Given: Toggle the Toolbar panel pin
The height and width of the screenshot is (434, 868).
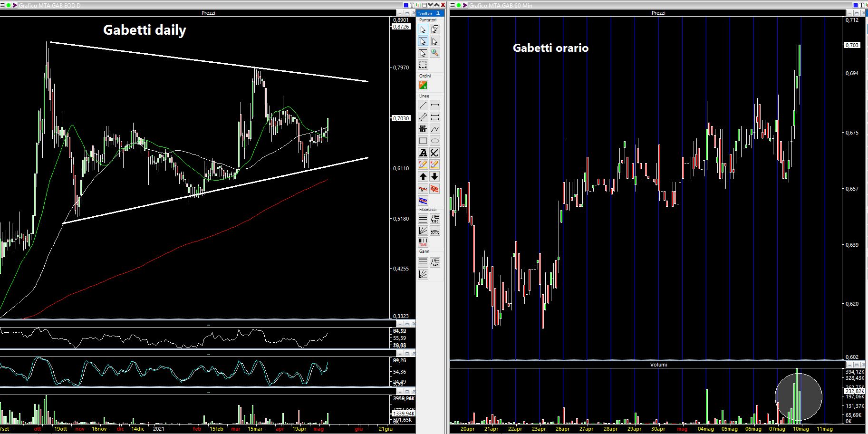Looking at the screenshot, I should pos(438,14).
